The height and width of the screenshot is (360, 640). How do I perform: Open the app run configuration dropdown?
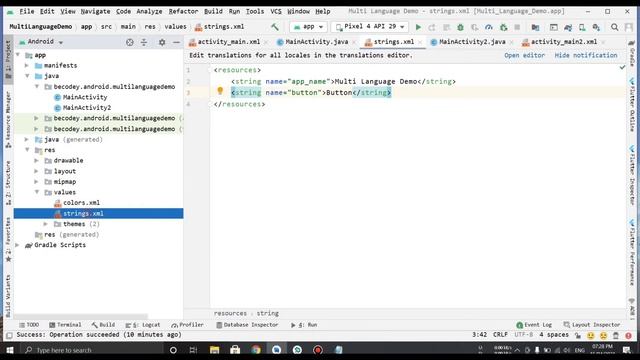pos(309,27)
